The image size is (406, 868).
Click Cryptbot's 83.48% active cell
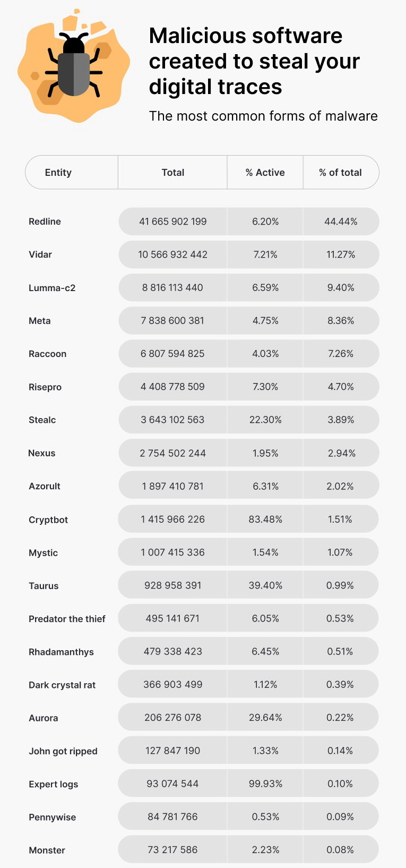coord(265,520)
